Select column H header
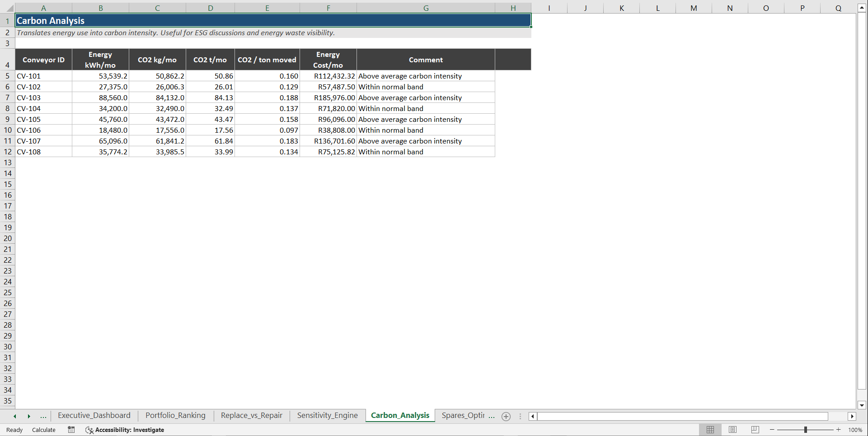868x436 pixels. [513, 8]
